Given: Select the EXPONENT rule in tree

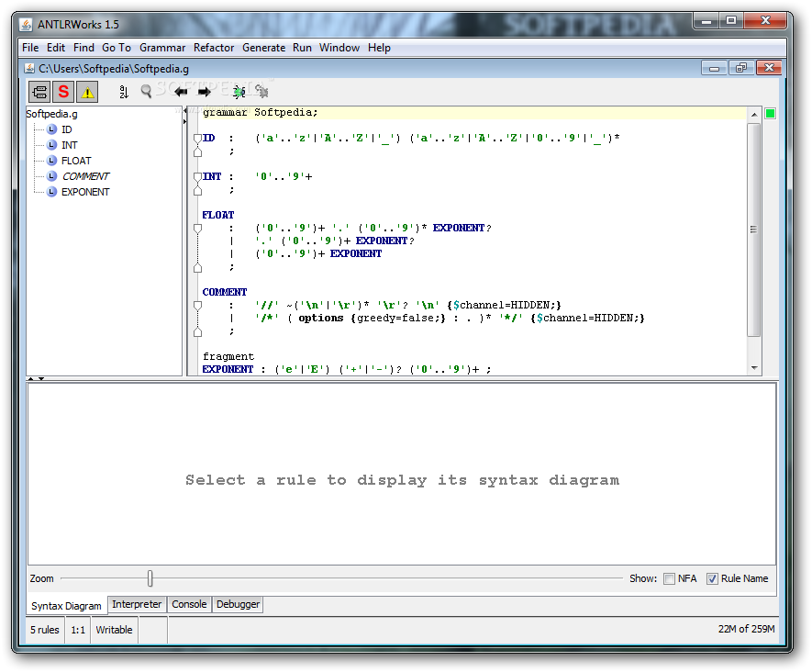Looking at the screenshot, I should pyautogui.click(x=85, y=191).
